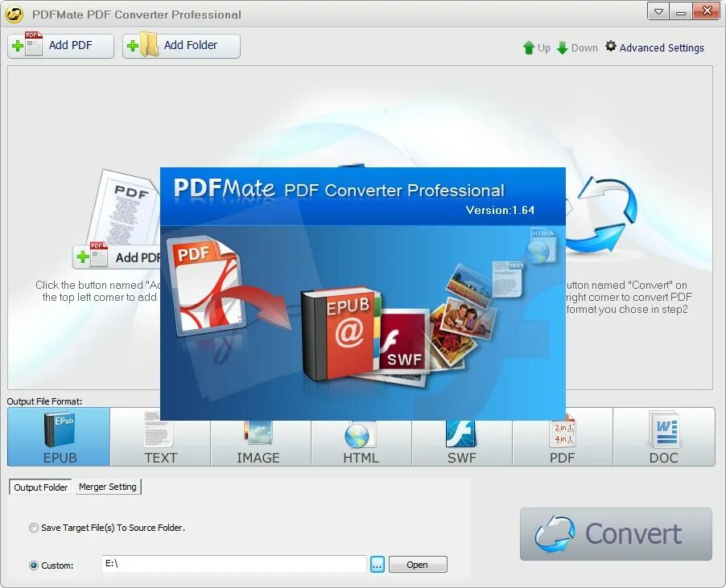This screenshot has width=726, height=588.
Task: Click the PDF document illustration behind the splash
Action: [x=124, y=207]
